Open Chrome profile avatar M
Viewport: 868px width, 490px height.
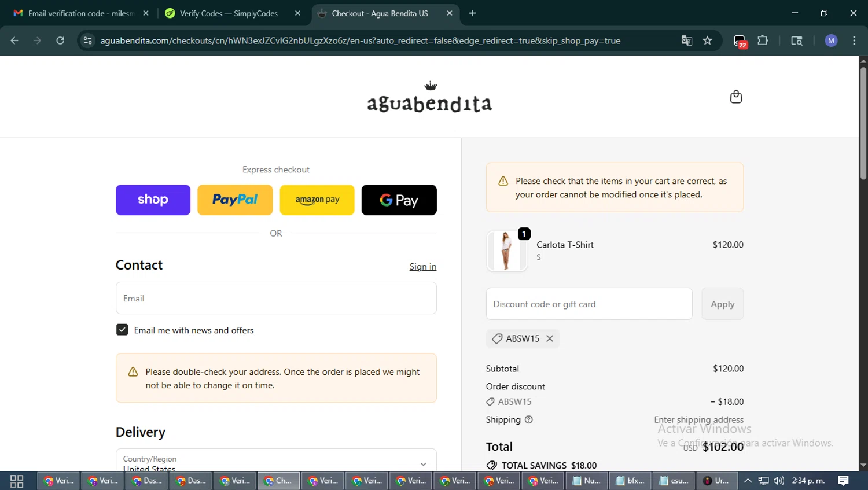point(831,40)
